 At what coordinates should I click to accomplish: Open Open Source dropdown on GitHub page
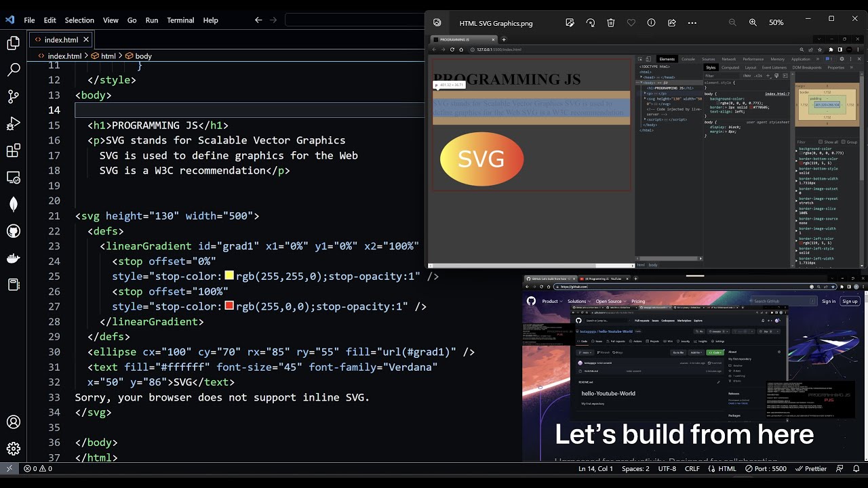[x=610, y=302]
